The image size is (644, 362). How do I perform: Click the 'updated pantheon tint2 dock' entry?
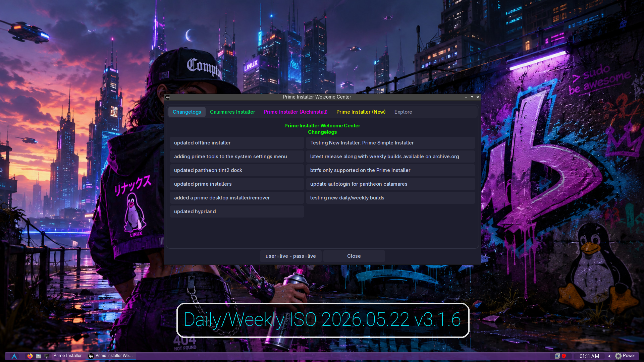[x=237, y=170]
